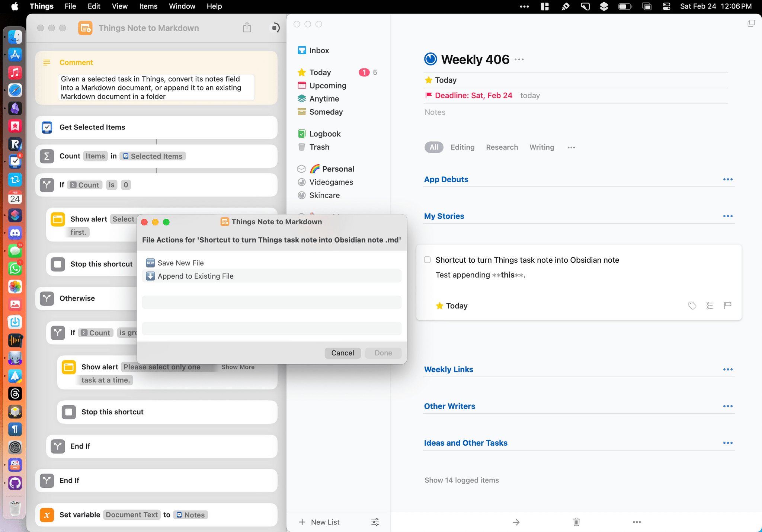Open the tag icon on the Obsidian note task
Viewport: 762px width, 532px height.
click(692, 305)
